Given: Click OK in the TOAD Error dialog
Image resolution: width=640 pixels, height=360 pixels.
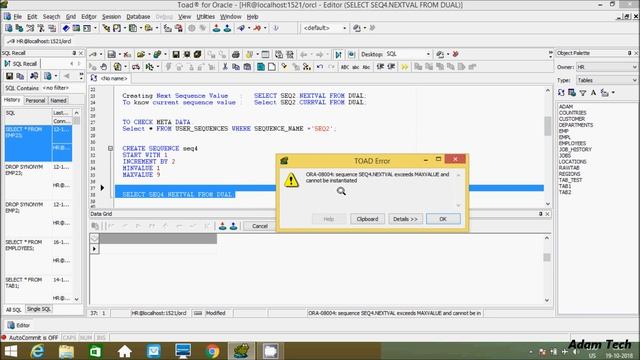Looking at the screenshot, I should [x=443, y=219].
